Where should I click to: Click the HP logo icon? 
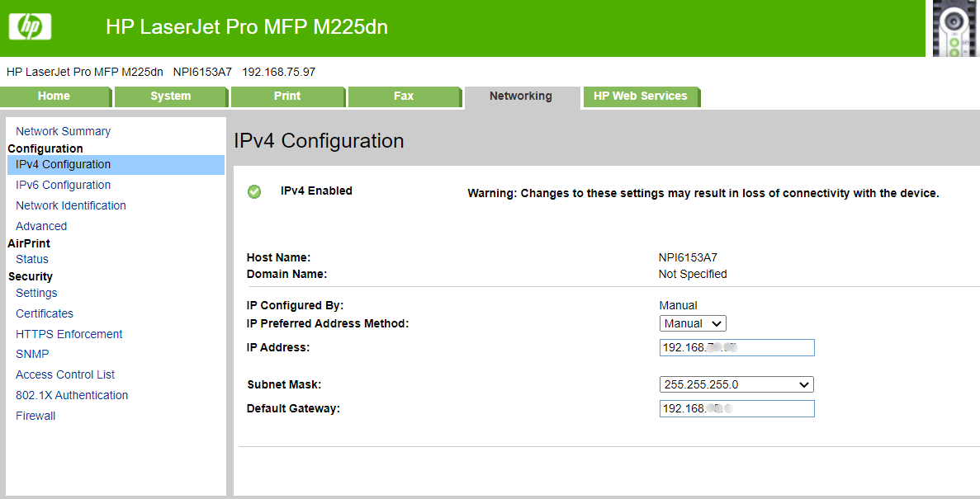pyautogui.click(x=30, y=26)
